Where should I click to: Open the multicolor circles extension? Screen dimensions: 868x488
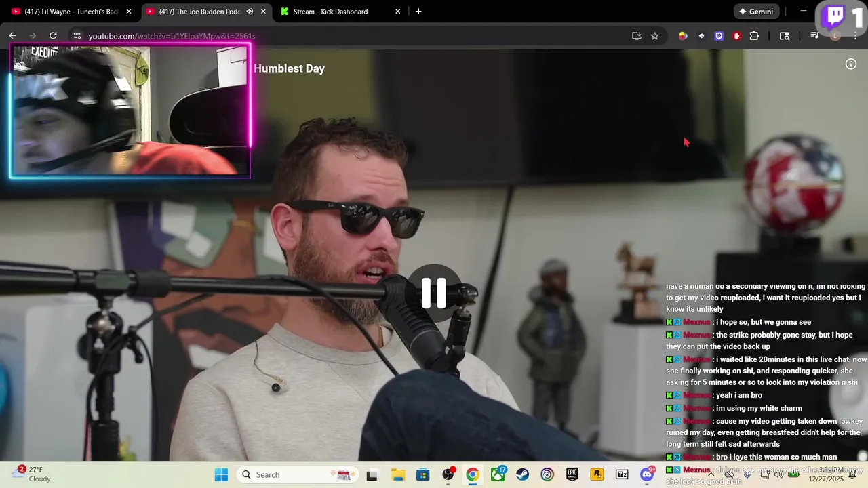(x=683, y=36)
